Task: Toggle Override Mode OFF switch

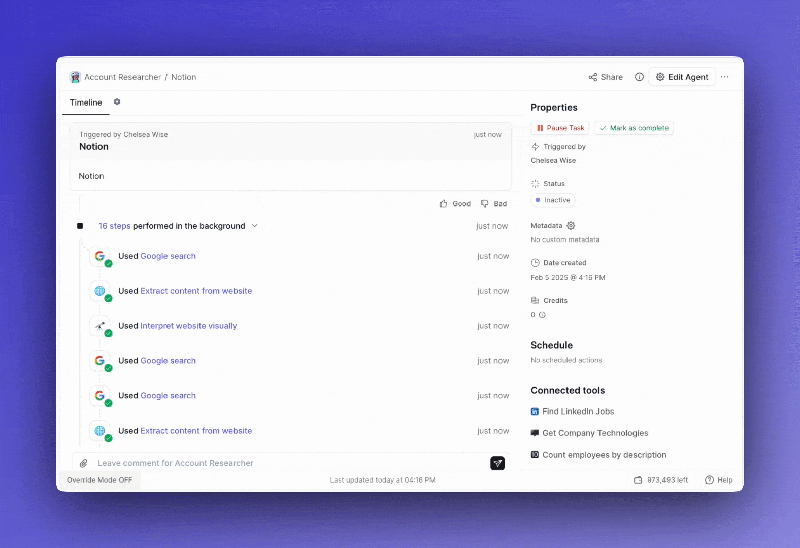Action: click(x=99, y=480)
